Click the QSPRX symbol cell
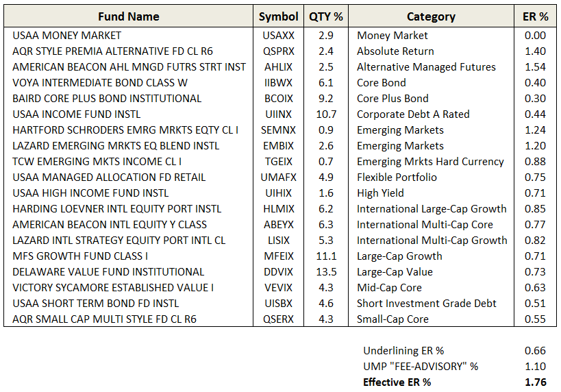 coord(278,51)
